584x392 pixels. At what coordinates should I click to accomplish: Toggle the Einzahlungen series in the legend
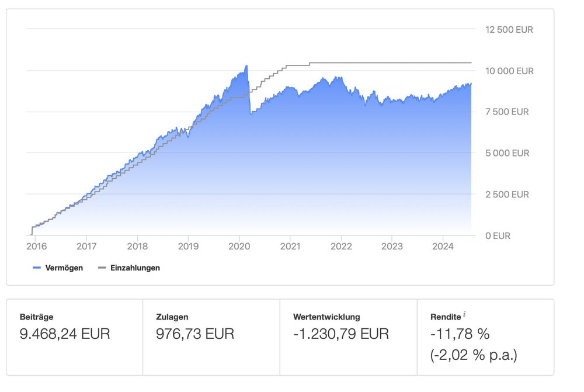click(x=135, y=268)
